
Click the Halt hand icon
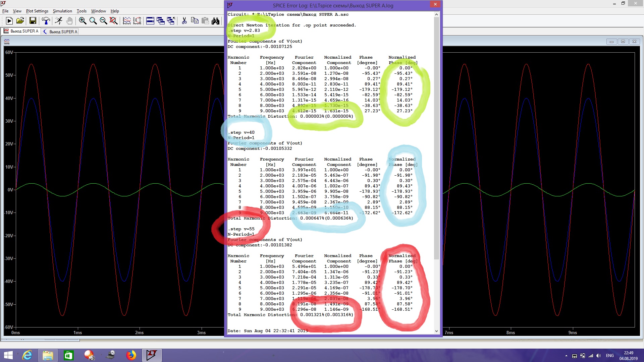coord(69,21)
